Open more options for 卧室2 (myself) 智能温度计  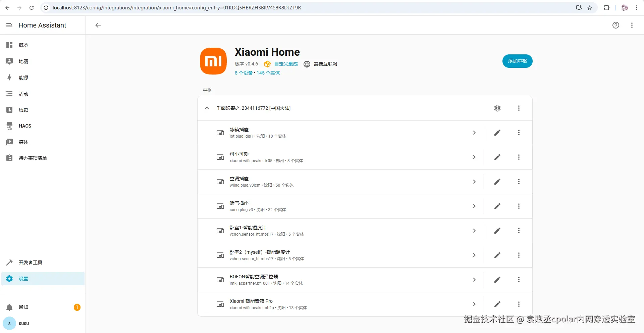point(519,255)
